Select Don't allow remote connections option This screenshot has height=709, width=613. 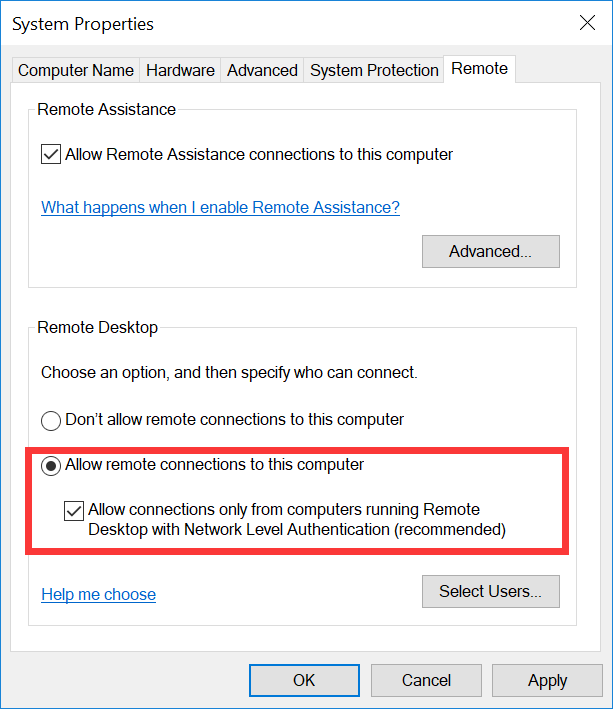point(51,420)
